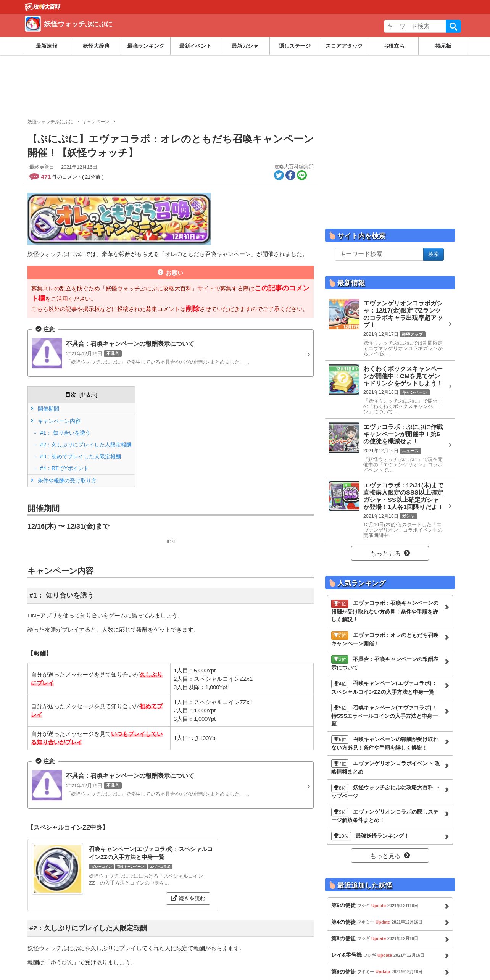The image size is (490, 980).
Task: Click もっと見る under 最新情報
Action: pyautogui.click(x=390, y=553)
